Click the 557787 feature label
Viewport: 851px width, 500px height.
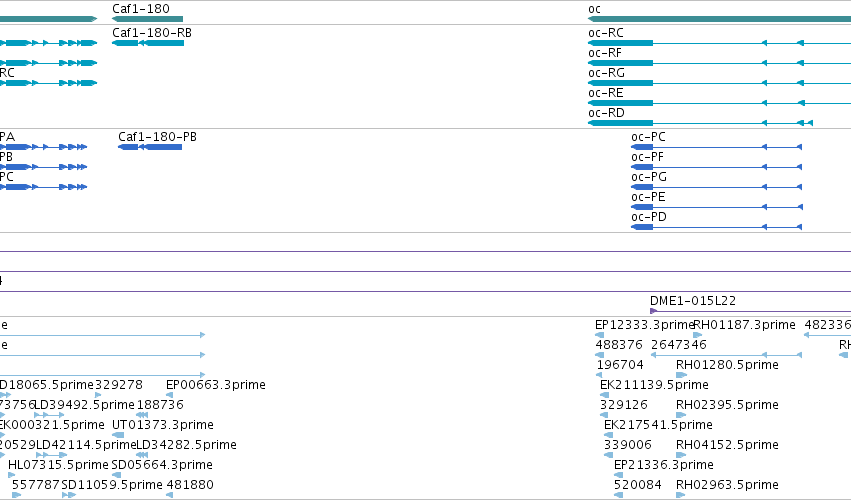coord(36,485)
